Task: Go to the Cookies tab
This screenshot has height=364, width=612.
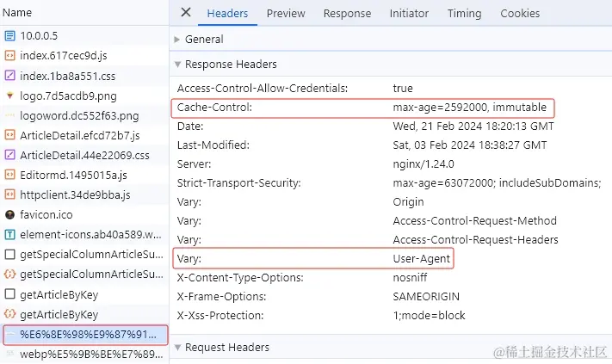Action: (x=520, y=14)
